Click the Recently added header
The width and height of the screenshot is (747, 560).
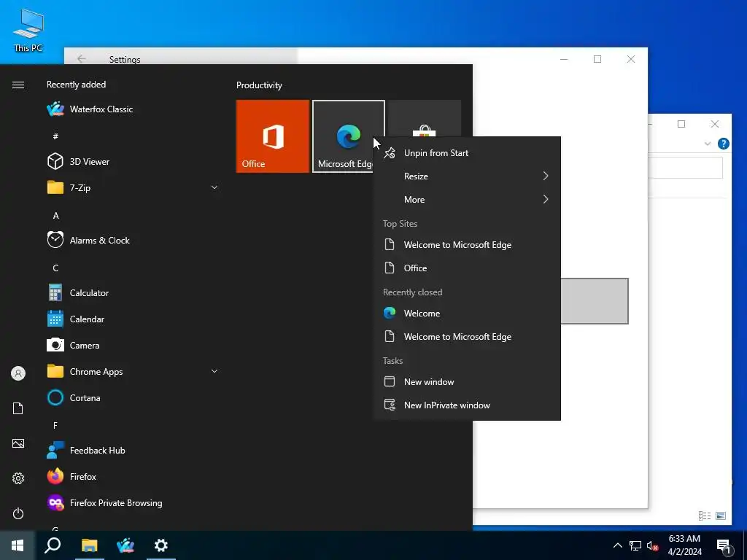coord(76,85)
